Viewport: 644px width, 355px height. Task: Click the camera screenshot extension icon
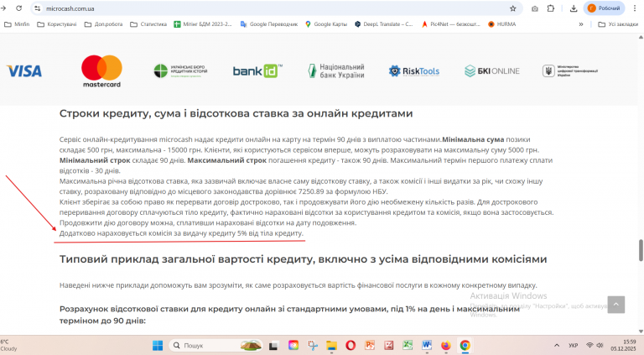point(535,8)
